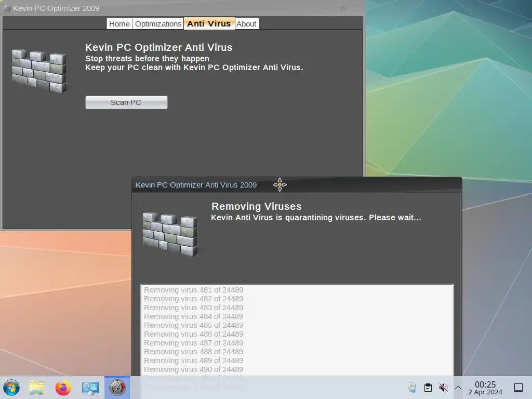Launch Firefox from the taskbar
The height and width of the screenshot is (399, 532).
63,388
